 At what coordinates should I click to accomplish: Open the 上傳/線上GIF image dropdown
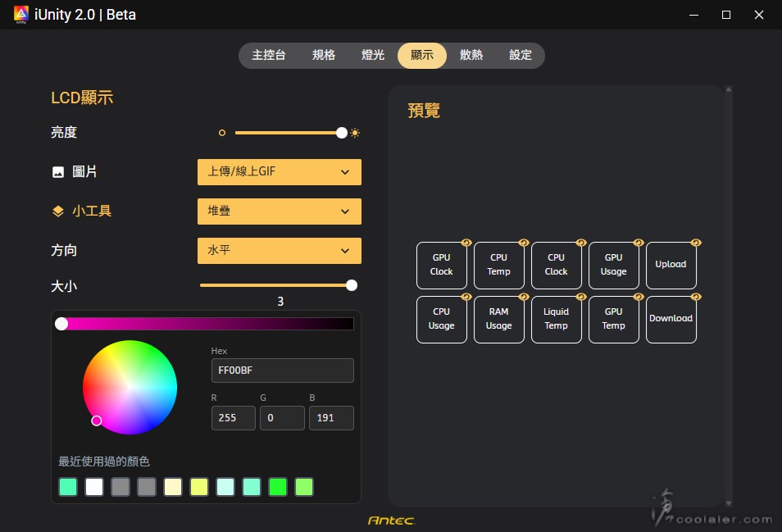tap(279, 172)
